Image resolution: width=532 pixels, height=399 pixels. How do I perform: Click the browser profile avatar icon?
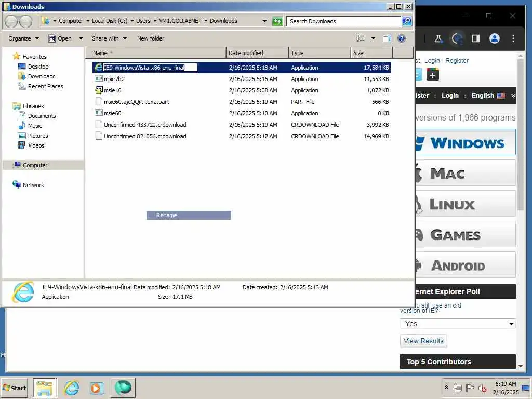pyautogui.click(x=495, y=38)
